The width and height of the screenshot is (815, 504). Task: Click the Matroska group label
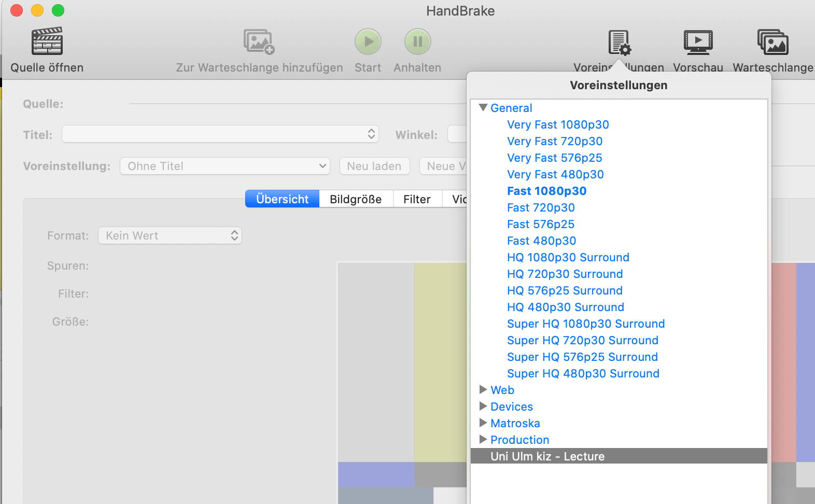pyautogui.click(x=515, y=423)
